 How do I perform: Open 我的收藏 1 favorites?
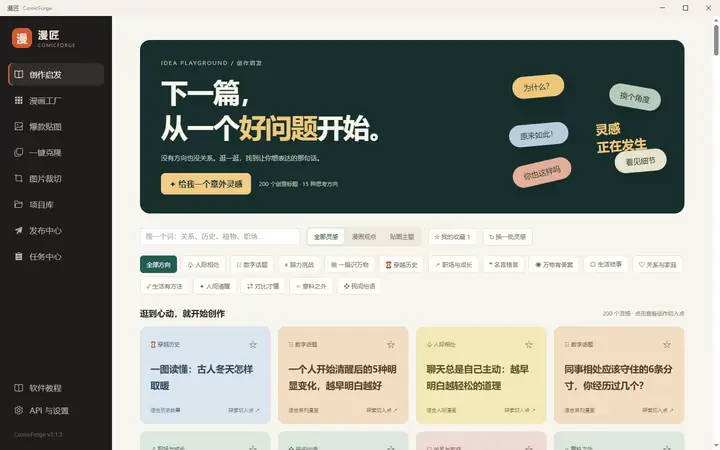452,237
